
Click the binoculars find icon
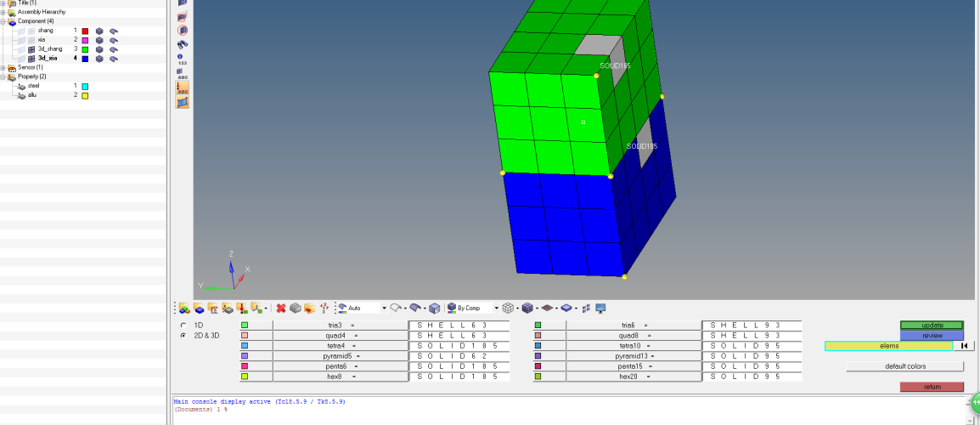[x=183, y=44]
